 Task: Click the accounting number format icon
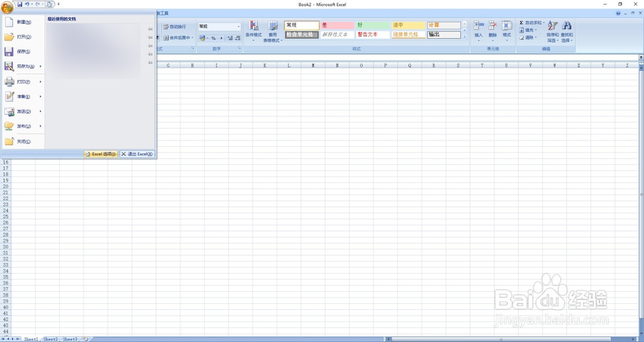[202, 38]
